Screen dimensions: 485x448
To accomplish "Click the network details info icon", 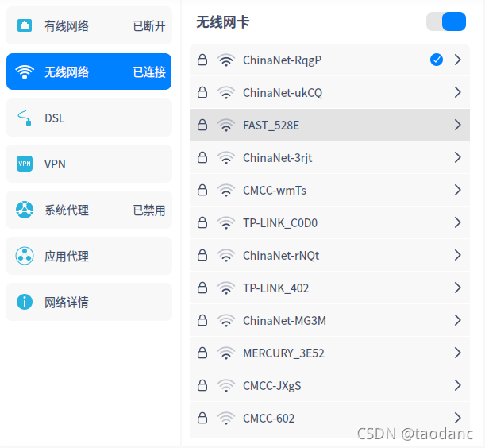I will (25, 302).
